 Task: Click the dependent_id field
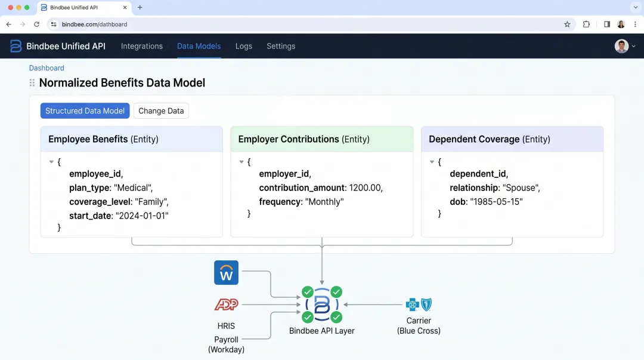[479, 174]
